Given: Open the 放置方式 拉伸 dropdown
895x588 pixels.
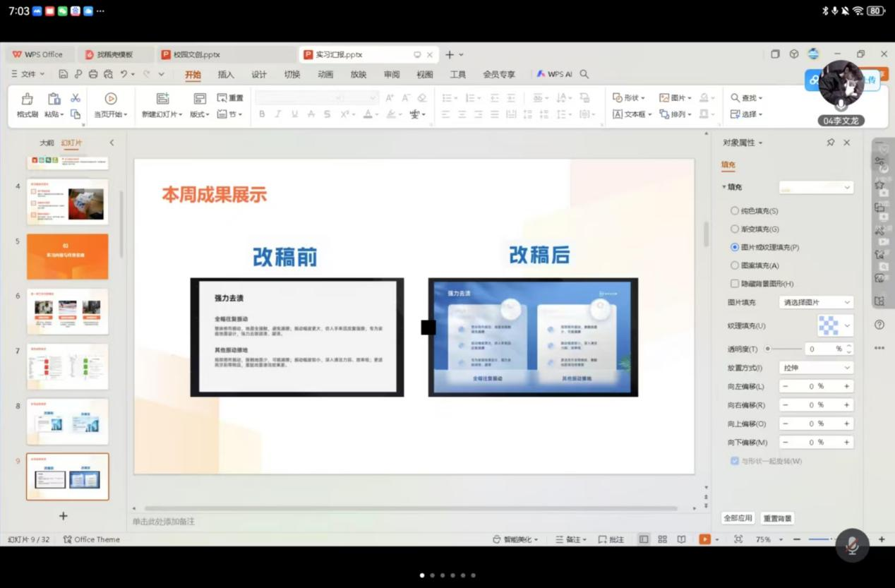Looking at the screenshot, I should [x=816, y=368].
